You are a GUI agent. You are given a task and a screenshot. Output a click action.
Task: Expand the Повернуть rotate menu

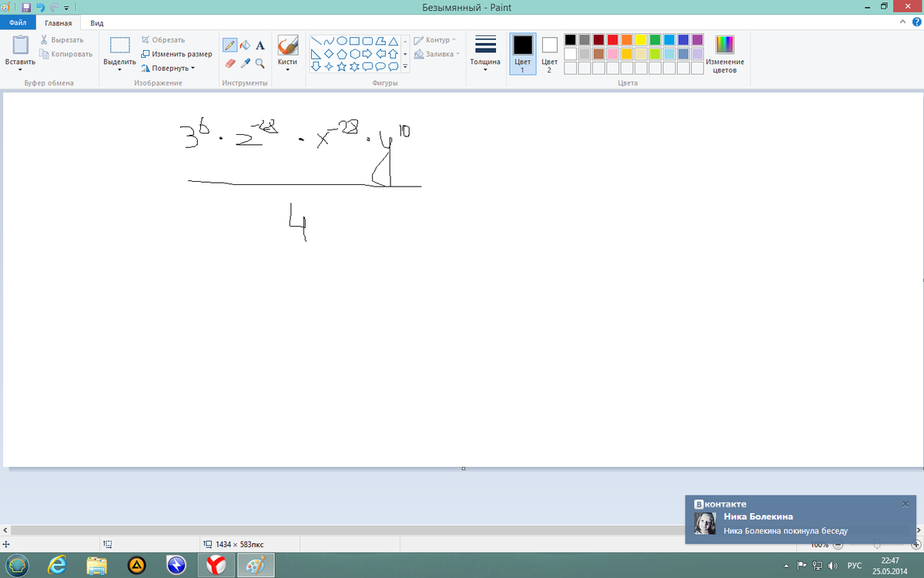(x=168, y=68)
